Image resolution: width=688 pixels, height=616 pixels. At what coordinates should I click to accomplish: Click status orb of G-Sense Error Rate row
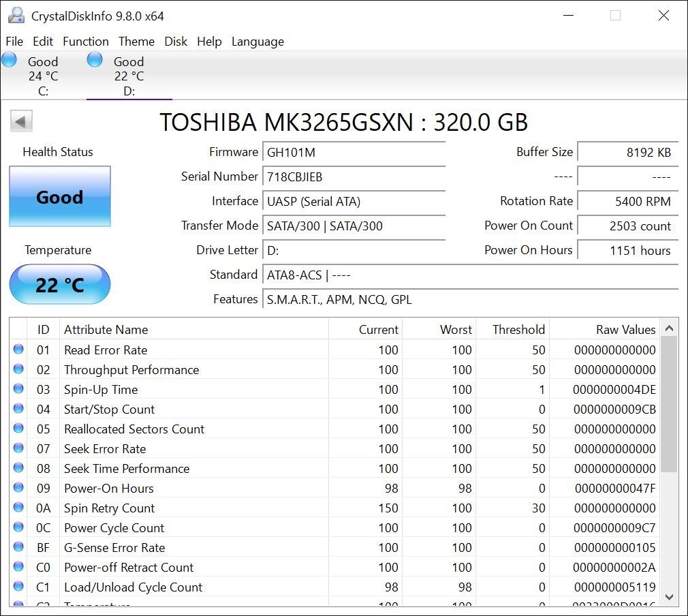pyautogui.click(x=18, y=546)
